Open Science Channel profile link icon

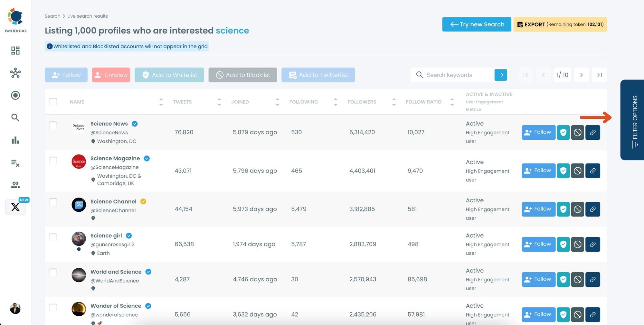coord(592,209)
